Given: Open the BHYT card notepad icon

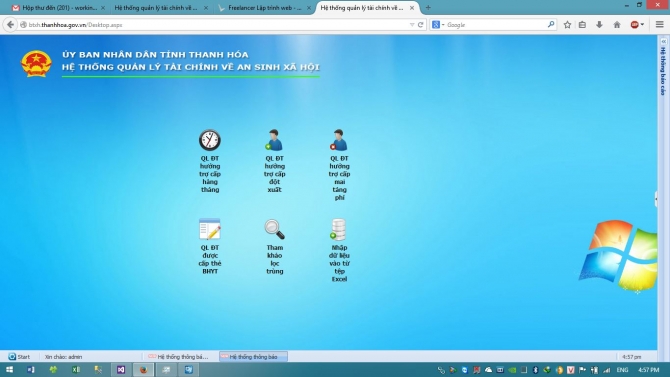Looking at the screenshot, I should [210, 230].
